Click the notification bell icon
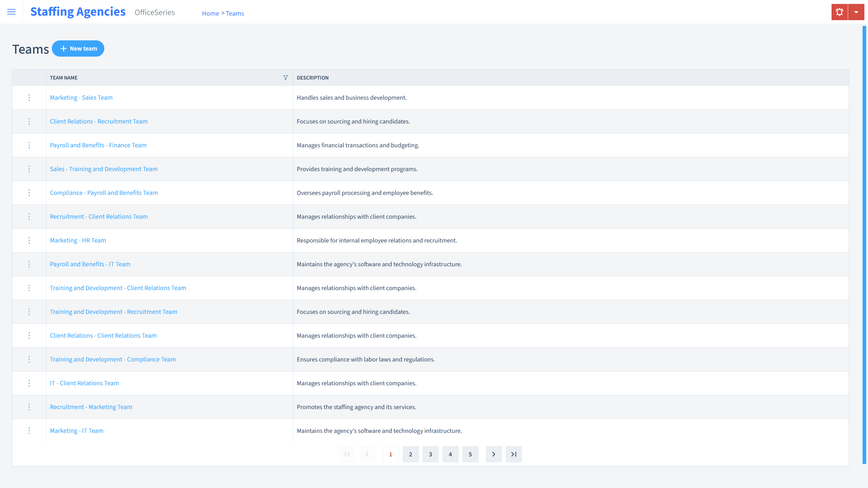The image size is (868, 488). (839, 12)
